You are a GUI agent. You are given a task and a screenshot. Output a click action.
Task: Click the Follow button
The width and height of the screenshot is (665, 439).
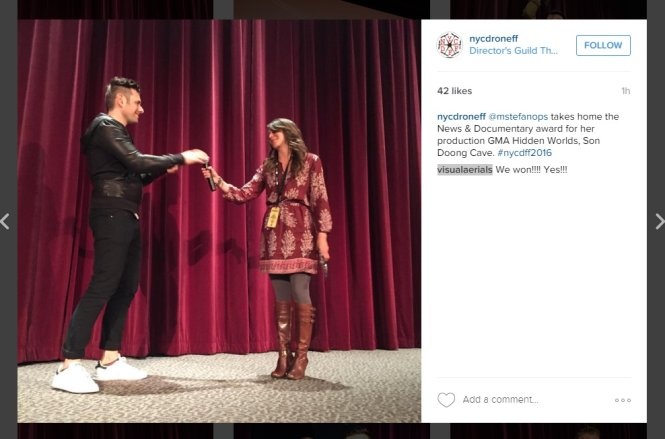click(603, 45)
